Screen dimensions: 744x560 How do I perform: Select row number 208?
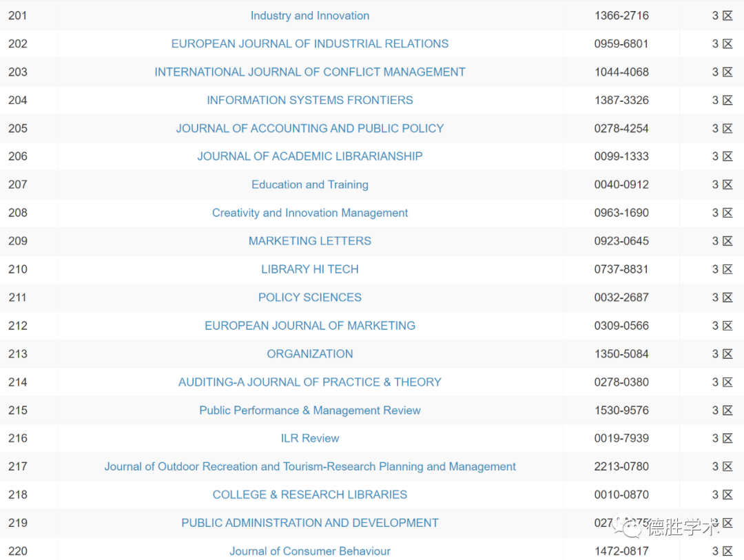click(17, 213)
